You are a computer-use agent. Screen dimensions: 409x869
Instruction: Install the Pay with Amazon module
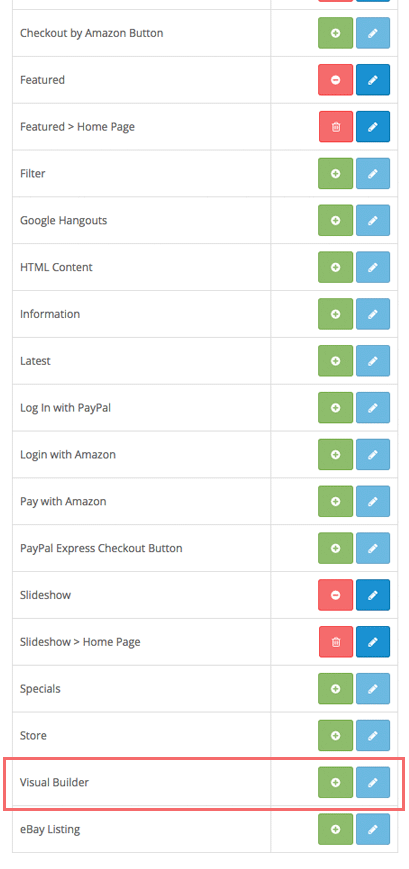(x=335, y=502)
